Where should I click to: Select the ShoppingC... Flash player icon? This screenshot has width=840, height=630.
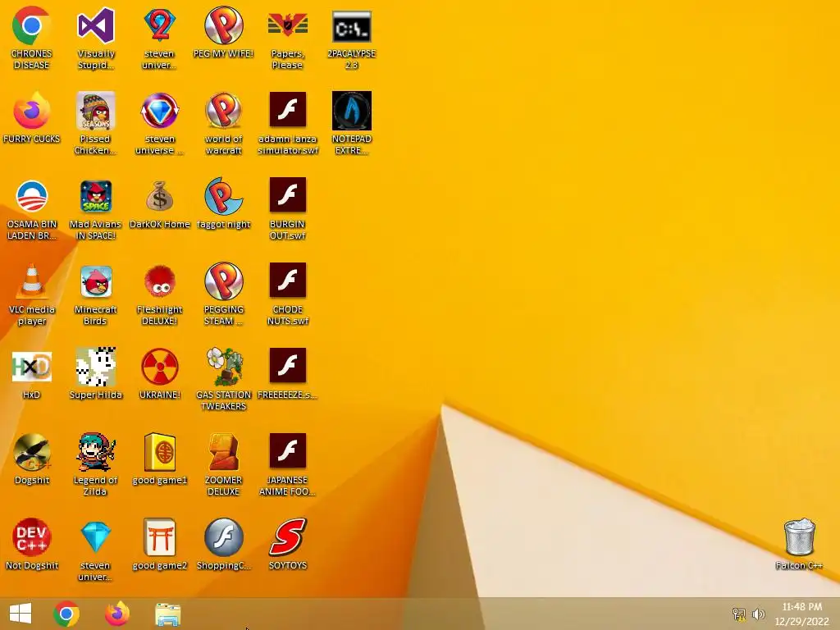point(224,537)
